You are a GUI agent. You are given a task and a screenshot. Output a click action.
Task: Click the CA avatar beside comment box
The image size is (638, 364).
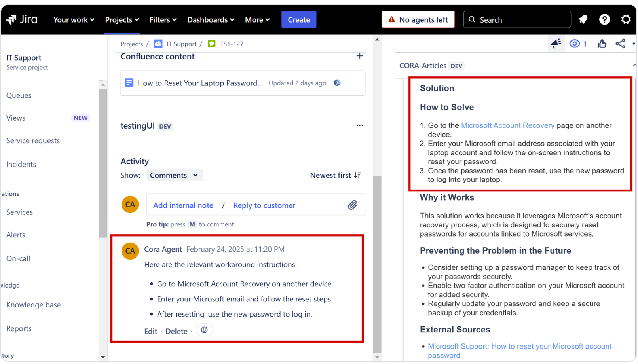(130, 205)
